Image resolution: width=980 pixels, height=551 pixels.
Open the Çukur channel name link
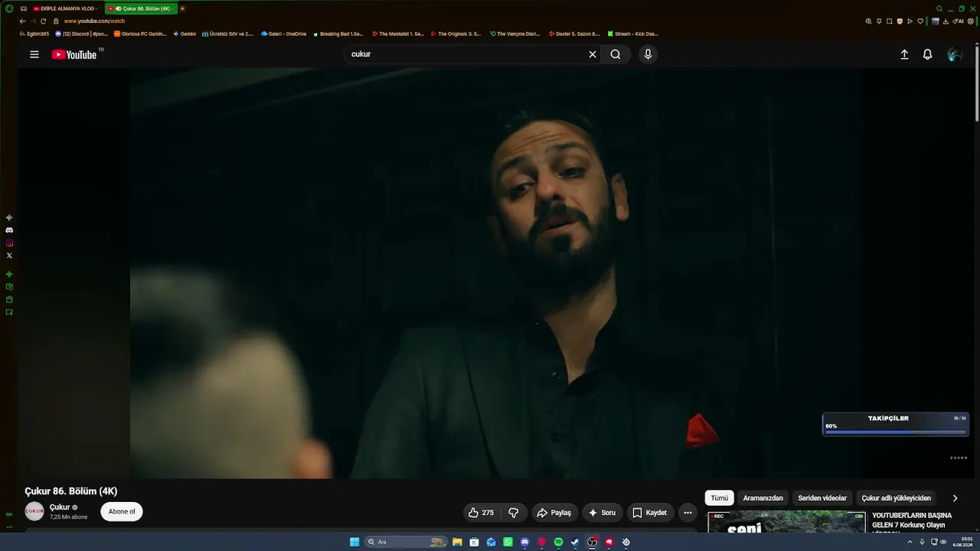point(60,507)
